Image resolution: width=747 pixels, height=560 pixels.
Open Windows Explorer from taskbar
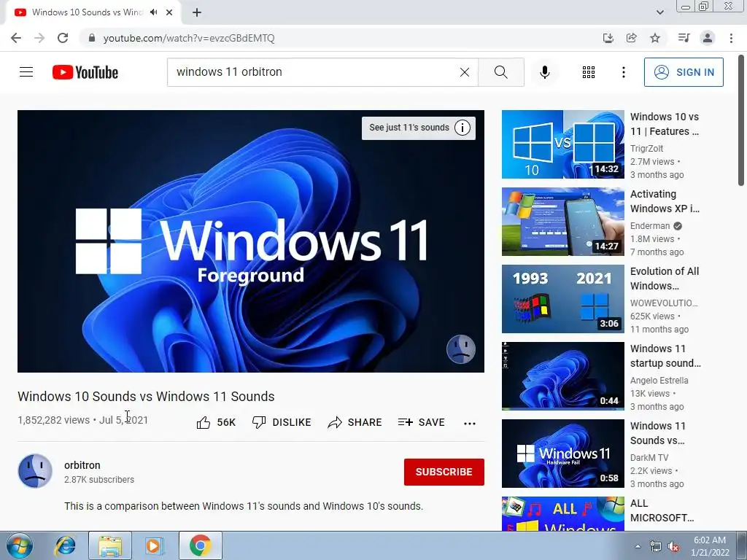tap(110, 545)
